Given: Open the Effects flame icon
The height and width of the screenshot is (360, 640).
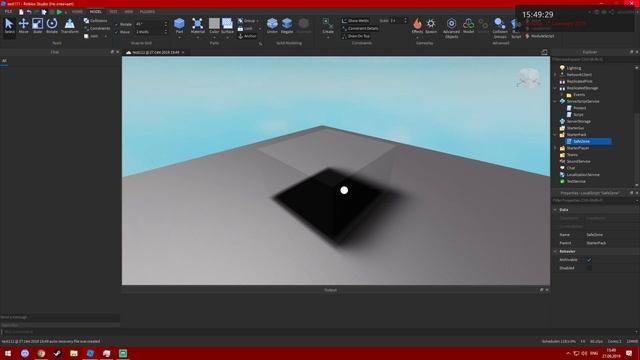Looking at the screenshot, I should [417, 24].
